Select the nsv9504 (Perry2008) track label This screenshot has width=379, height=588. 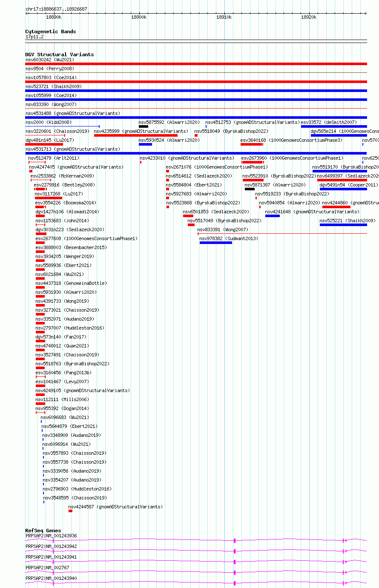[x=49, y=69]
